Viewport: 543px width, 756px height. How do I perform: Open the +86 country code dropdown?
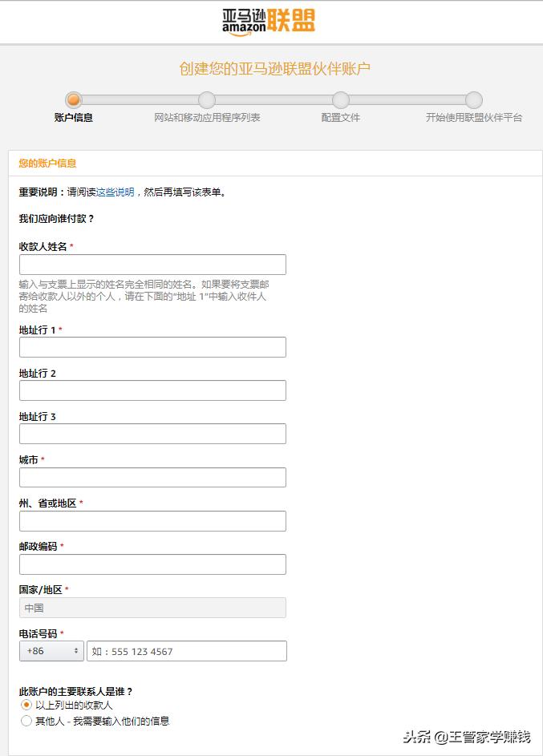[x=51, y=651]
